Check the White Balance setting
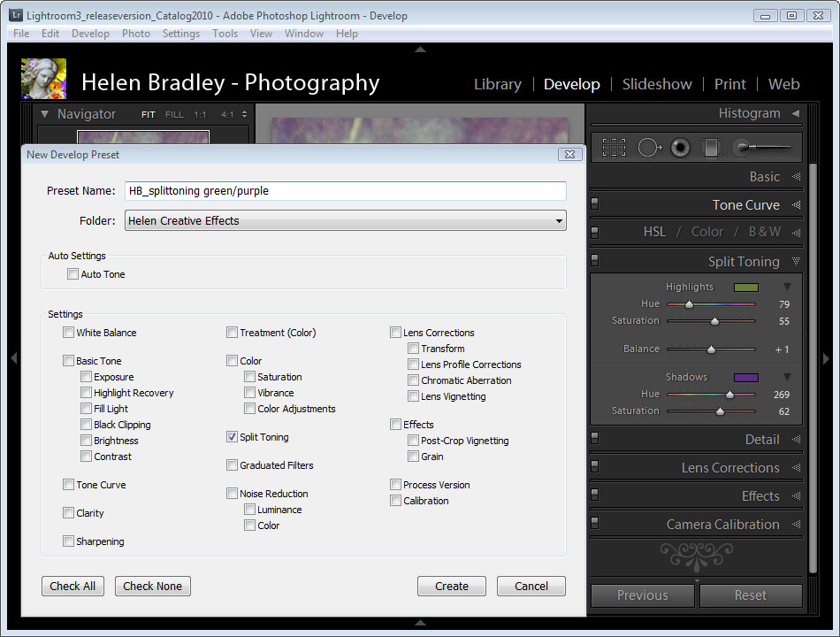840x637 pixels. click(x=69, y=333)
